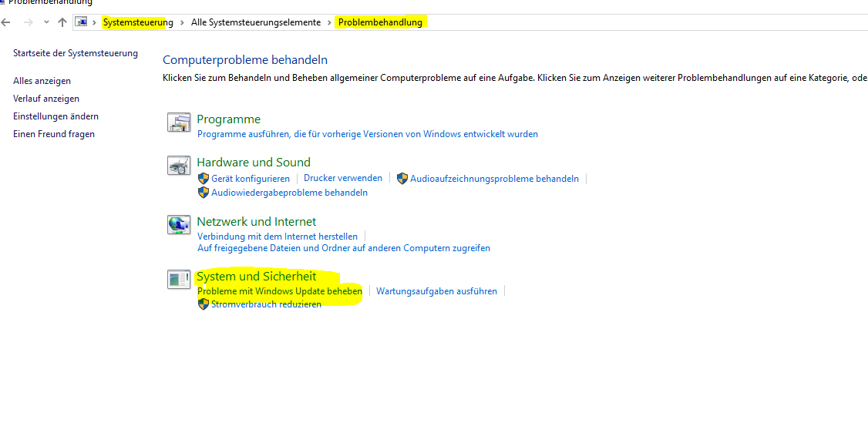868x433 pixels.
Task: Click the Computerprobleme behandeln title text
Action: [x=245, y=60]
